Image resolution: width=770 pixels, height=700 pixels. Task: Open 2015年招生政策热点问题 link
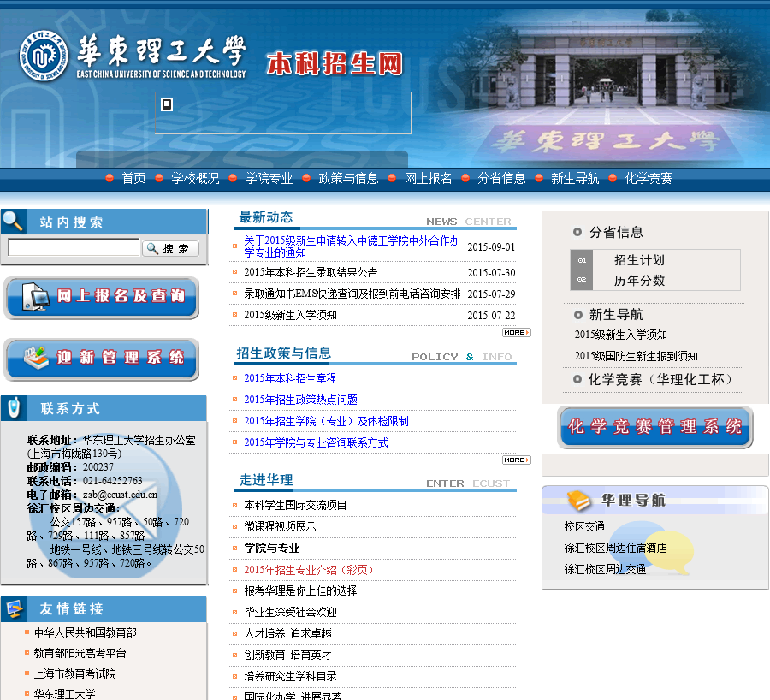[300, 400]
